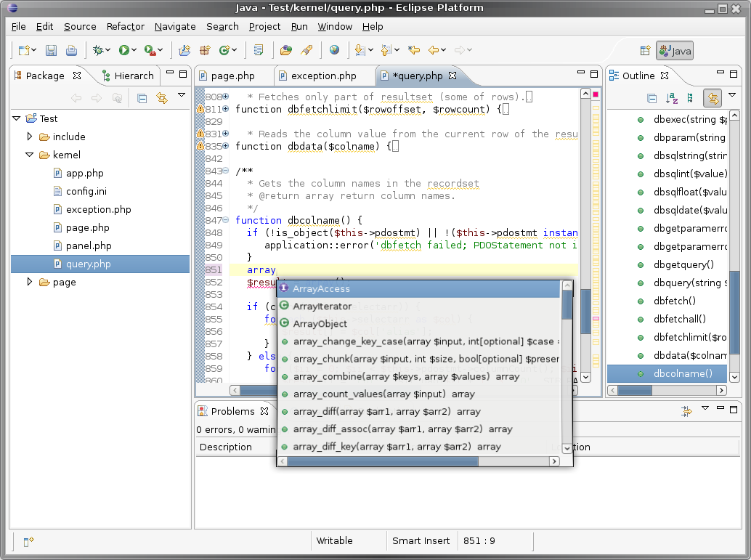The height and width of the screenshot is (560, 751).
Task: Open the Project menu
Action: tap(264, 27)
